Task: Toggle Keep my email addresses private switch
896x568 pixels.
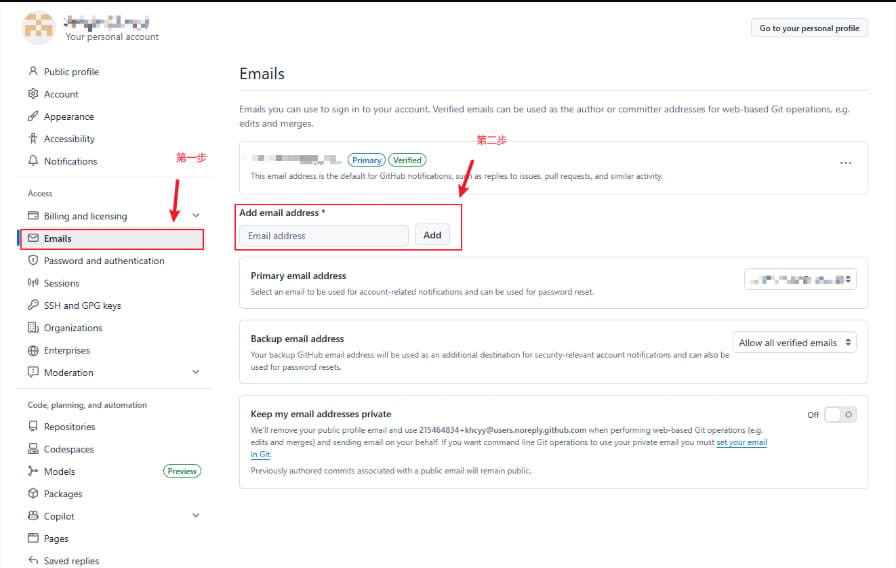Action: [840, 415]
